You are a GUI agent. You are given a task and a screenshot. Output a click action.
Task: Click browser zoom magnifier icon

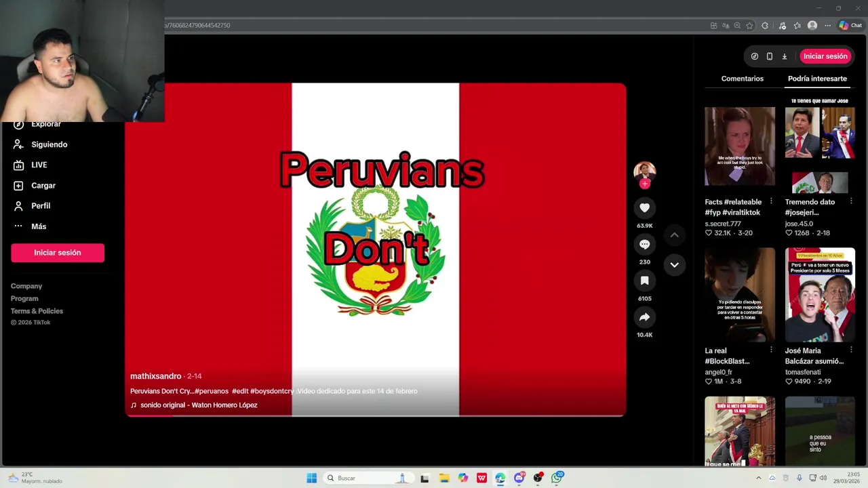coord(737,26)
